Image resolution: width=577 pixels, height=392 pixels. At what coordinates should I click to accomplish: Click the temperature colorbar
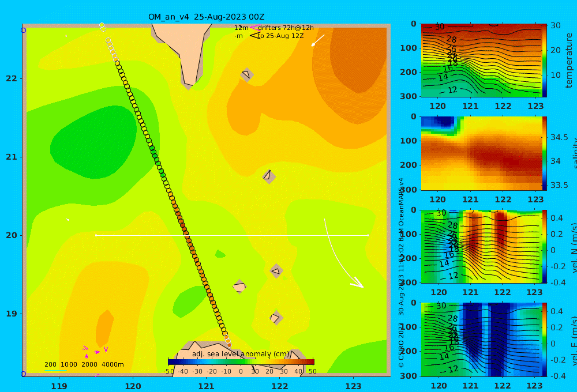[545, 61]
